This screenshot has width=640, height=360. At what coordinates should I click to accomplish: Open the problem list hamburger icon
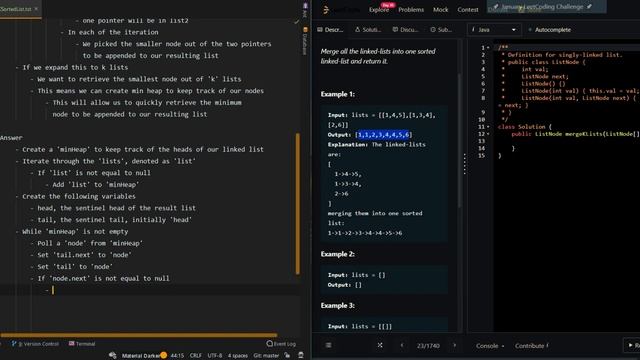click(329, 345)
